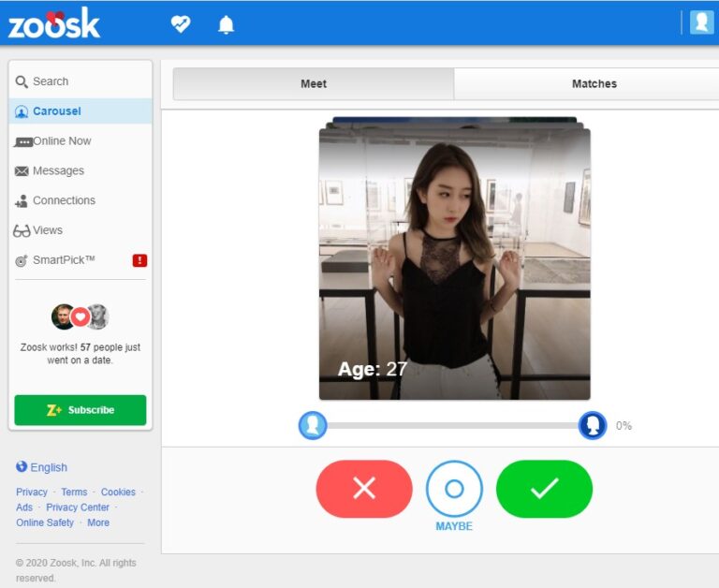Reject profile with red X button
Viewport: 719px width, 588px height.
click(x=364, y=489)
